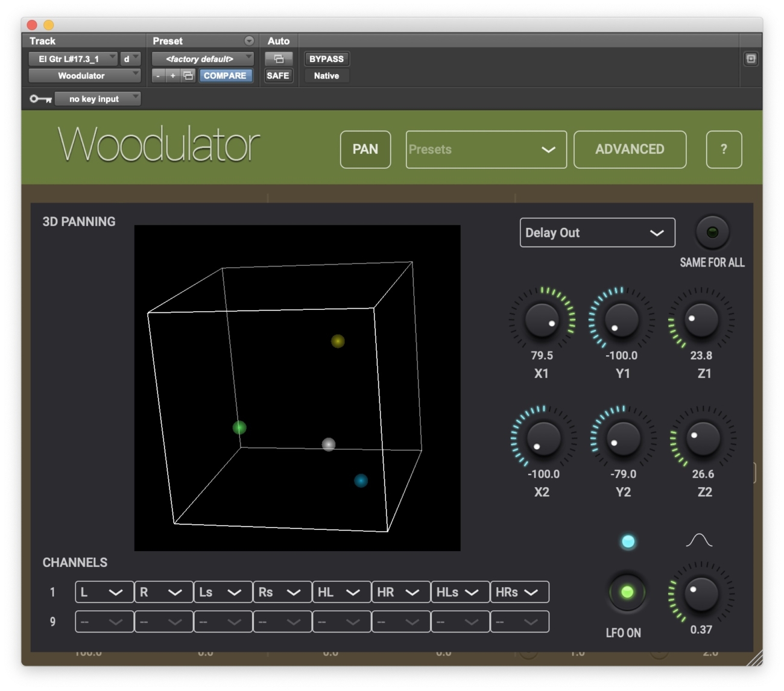The image size is (784, 691).
Task: Toggle the SAME FOR ALL button
Action: [x=712, y=232]
